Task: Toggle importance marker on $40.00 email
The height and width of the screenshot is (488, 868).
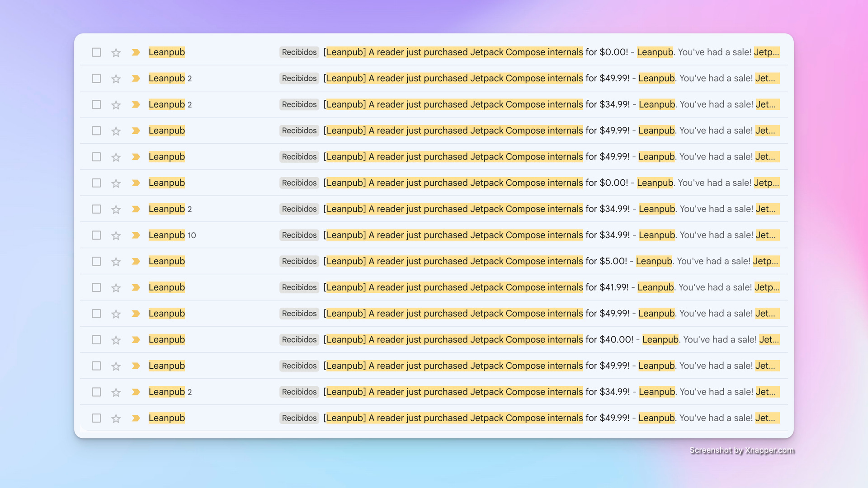Action: tap(136, 340)
